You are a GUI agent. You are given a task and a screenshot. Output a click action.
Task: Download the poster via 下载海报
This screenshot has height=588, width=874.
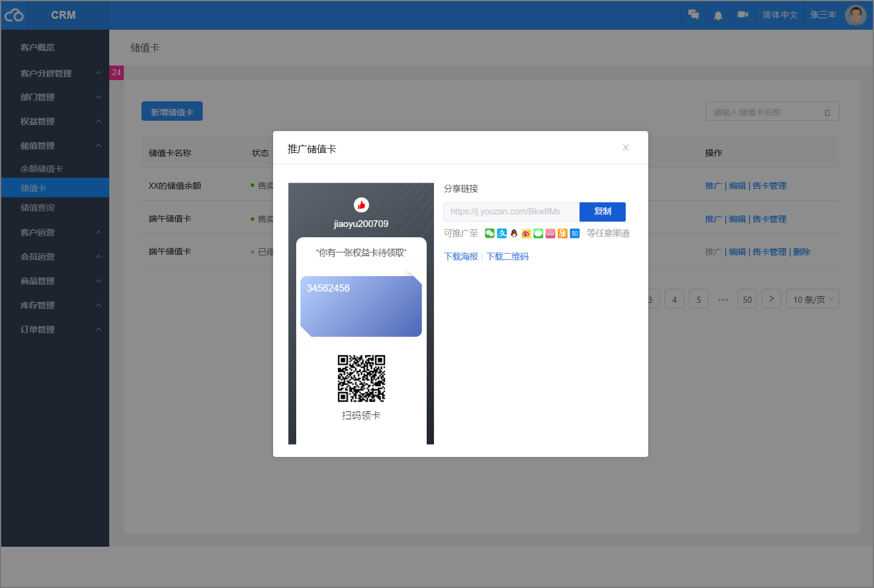point(461,257)
